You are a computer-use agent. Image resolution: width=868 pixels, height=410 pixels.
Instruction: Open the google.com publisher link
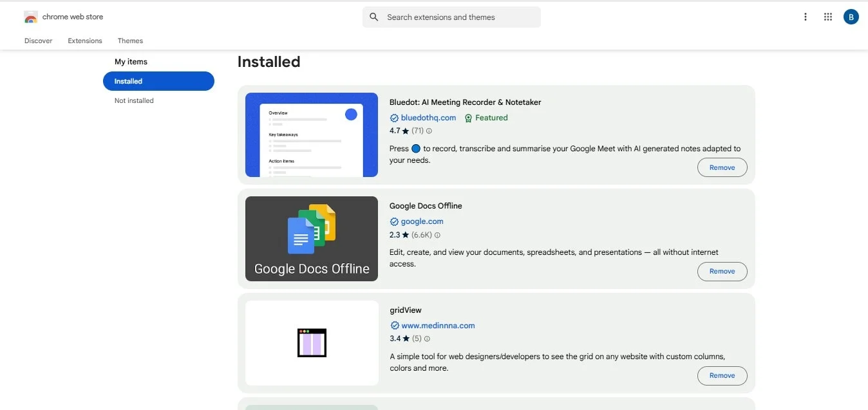(x=422, y=221)
